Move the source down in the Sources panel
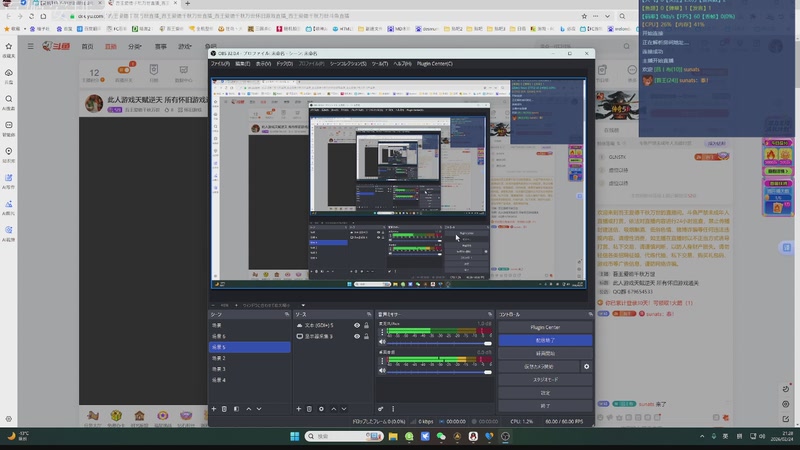Viewport: 800px width, 450px height. (344, 409)
